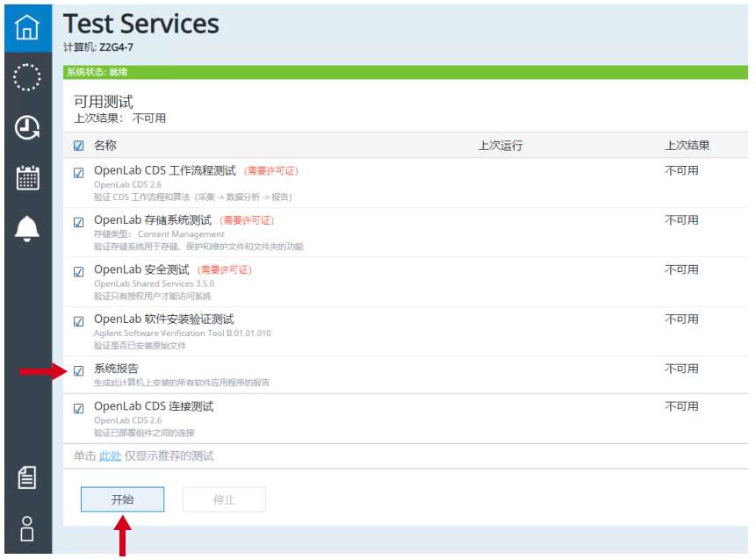756x559 pixels.
Task: Click the Content Management storage type text
Action: point(181,234)
